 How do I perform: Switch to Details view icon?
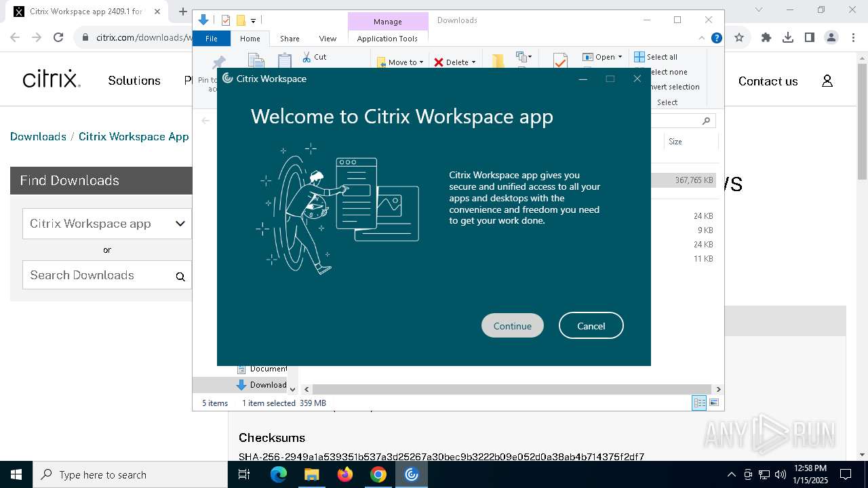click(699, 403)
